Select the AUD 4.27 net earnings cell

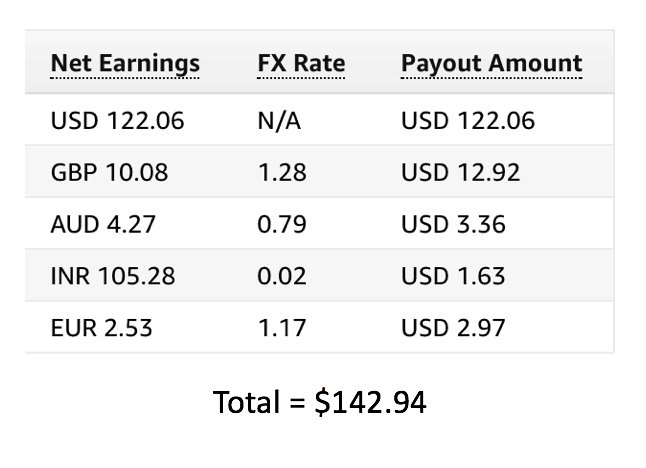(x=103, y=224)
